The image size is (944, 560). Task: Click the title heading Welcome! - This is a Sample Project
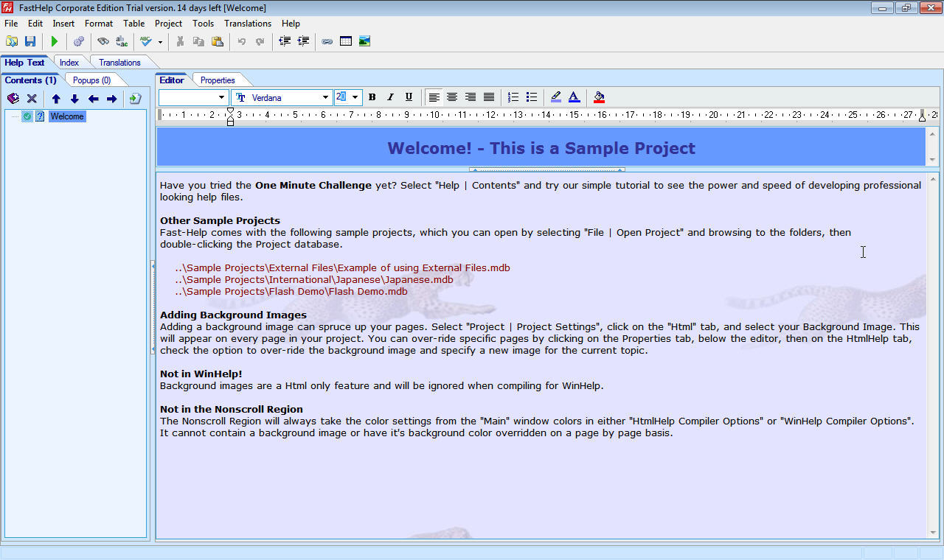click(x=541, y=148)
